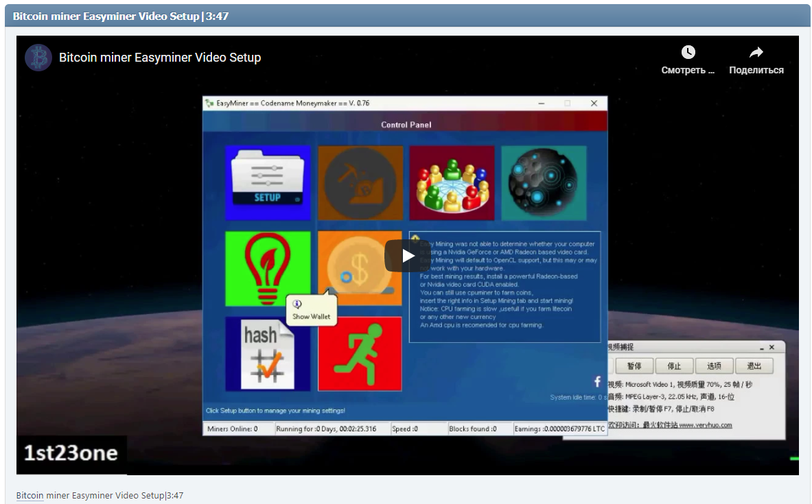Open the blue Setup folder tile
The image size is (812, 504).
[268, 182]
